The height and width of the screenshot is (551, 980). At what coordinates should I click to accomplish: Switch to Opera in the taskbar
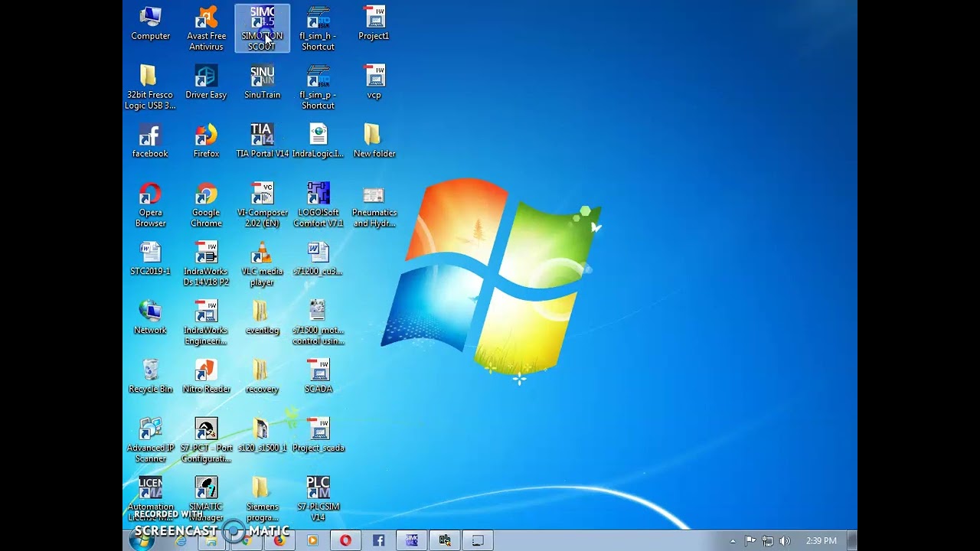click(345, 540)
